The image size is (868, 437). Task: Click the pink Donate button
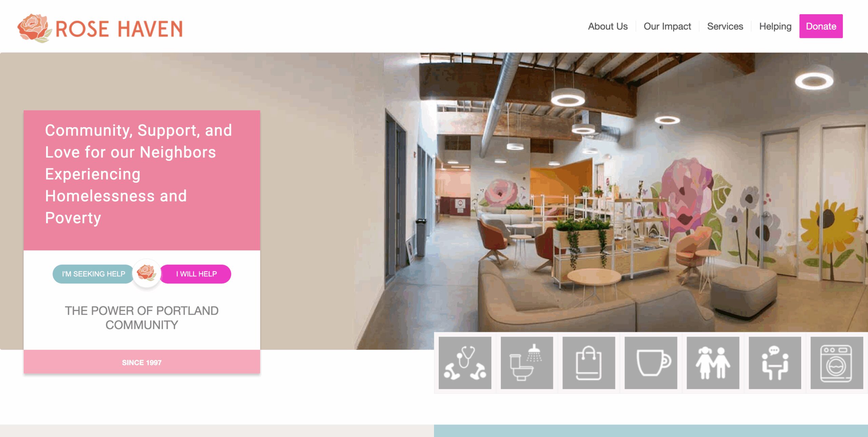coord(821,26)
